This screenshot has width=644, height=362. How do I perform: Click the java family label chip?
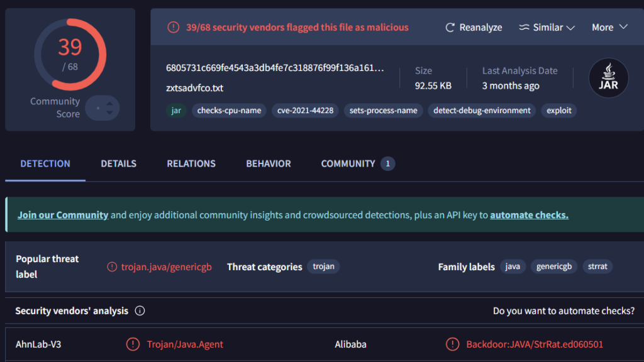point(513,266)
